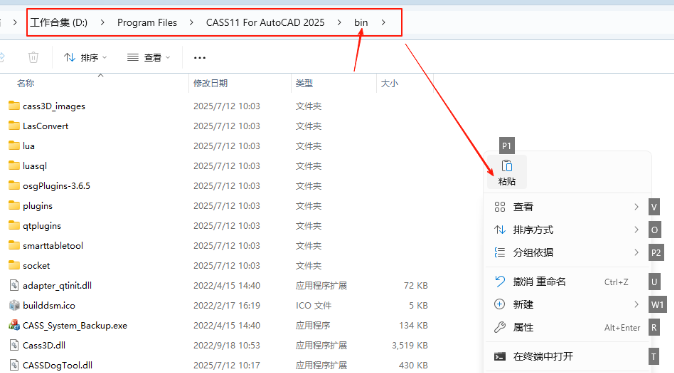Click the 134 KB size cell

point(414,326)
